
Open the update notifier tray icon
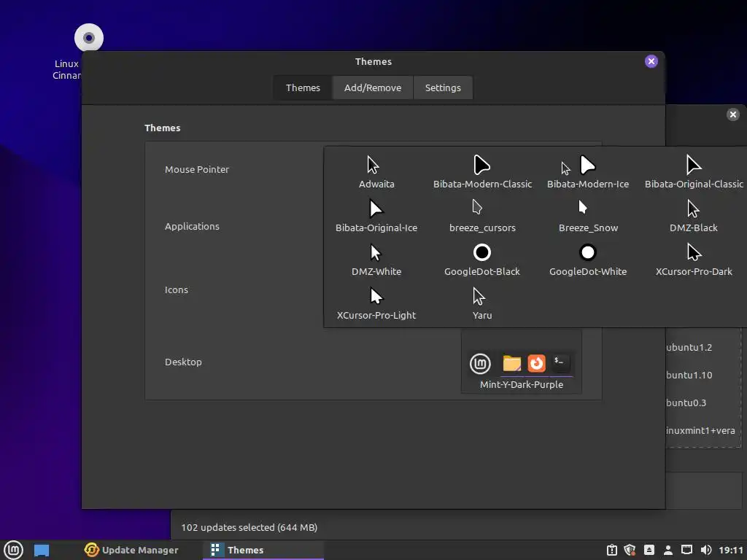pos(612,550)
